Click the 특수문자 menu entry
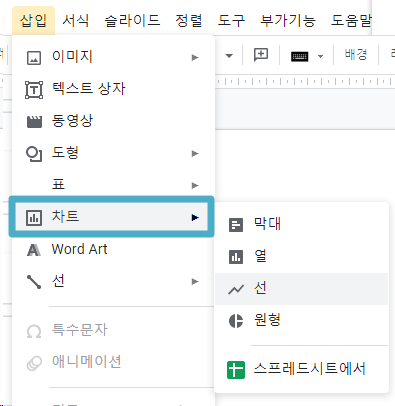The width and height of the screenshot is (395, 406). 113,330
